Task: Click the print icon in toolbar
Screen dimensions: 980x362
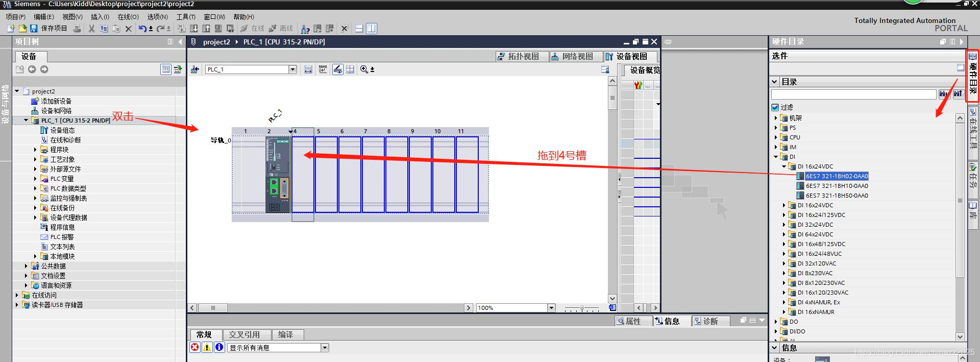Action: pos(77,29)
